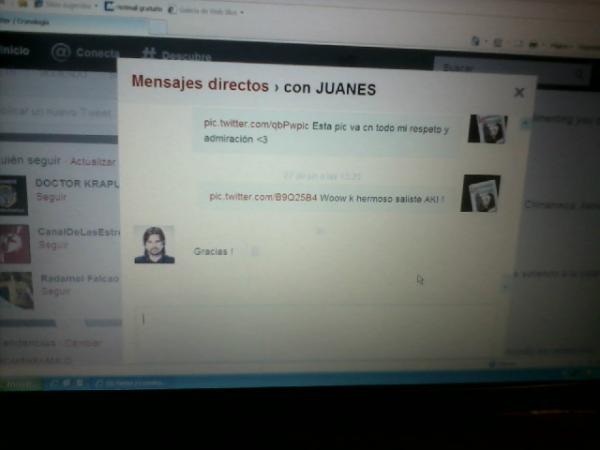The width and height of the screenshot is (600, 450).
Task: Open browser home toolbar icon
Action: coord(476,41)
